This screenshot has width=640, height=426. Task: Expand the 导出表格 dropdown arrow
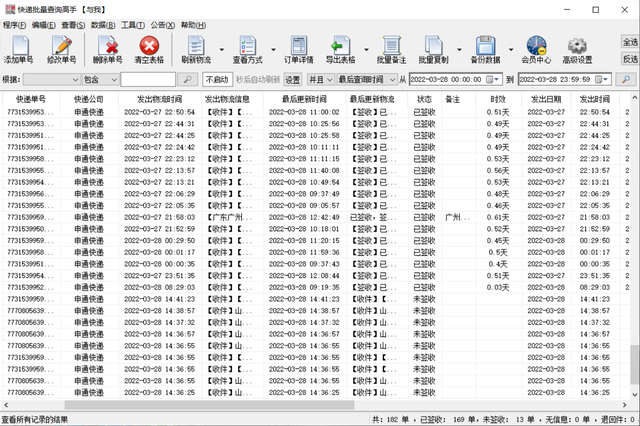pyautogui.click(x=366, y=49)
